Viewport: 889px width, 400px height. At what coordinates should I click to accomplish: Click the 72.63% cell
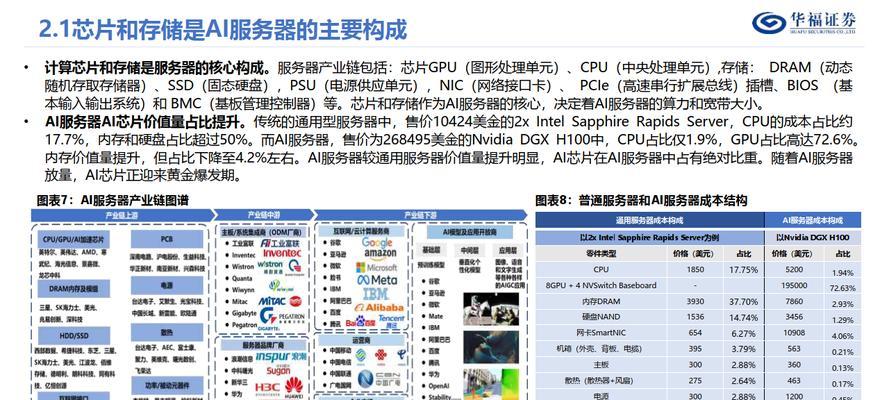[x=843, y=288]
